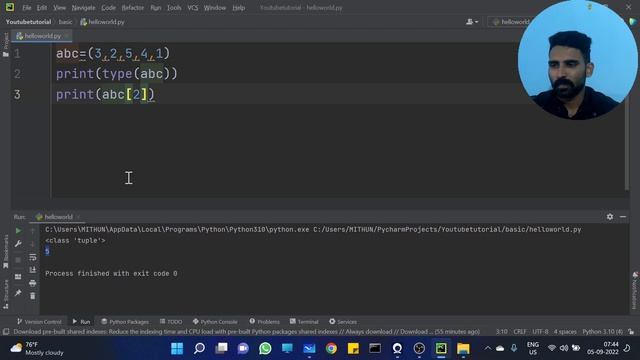
Task: Open the VCS menu
Action: pyautogui.click(x=193, y=8)
